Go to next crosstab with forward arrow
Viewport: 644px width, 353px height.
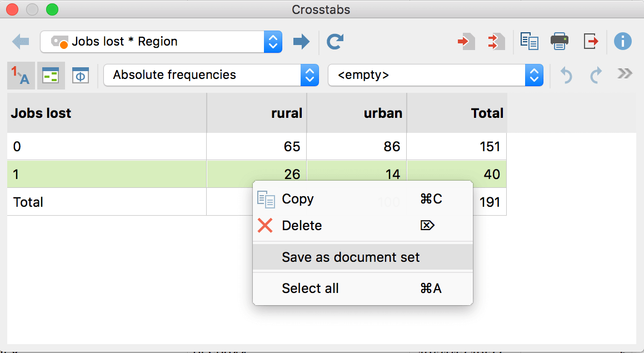tap(302, 42)
